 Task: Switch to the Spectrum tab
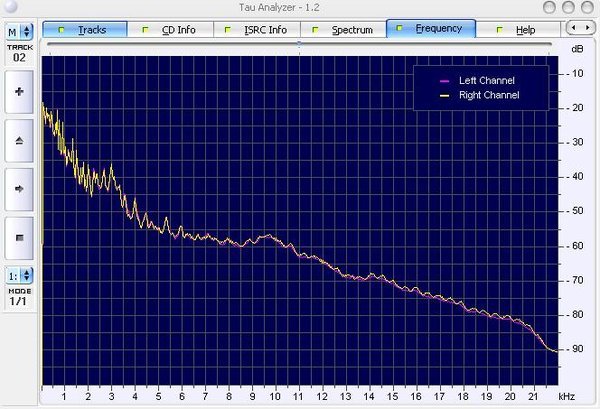click(x=343, y=29)
